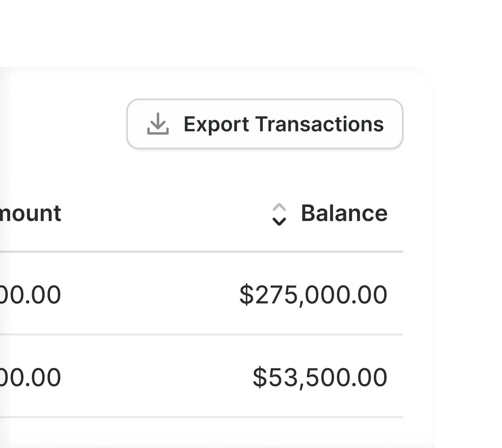Select the Balance column header label

tap(344, 213)
